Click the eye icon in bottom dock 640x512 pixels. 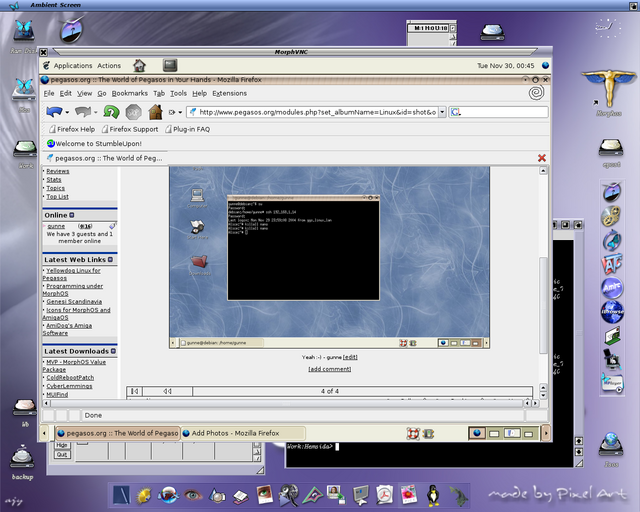coord(193,495)
